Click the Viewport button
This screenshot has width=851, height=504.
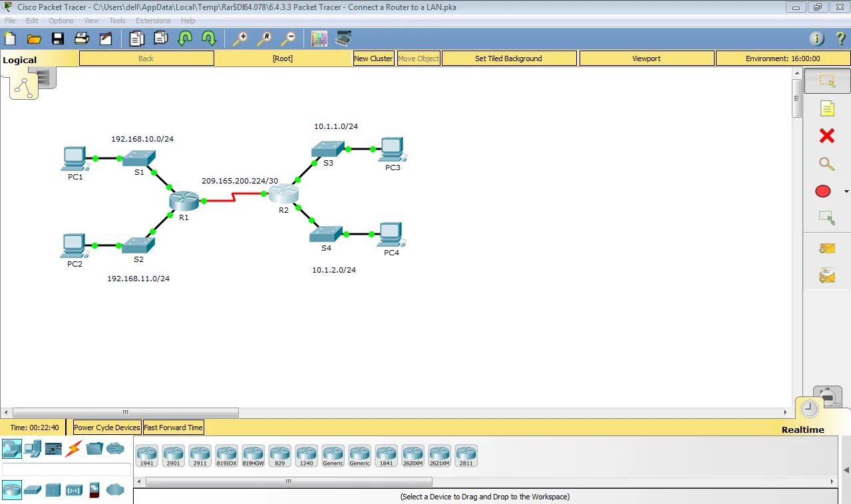(x=646, y=59)
